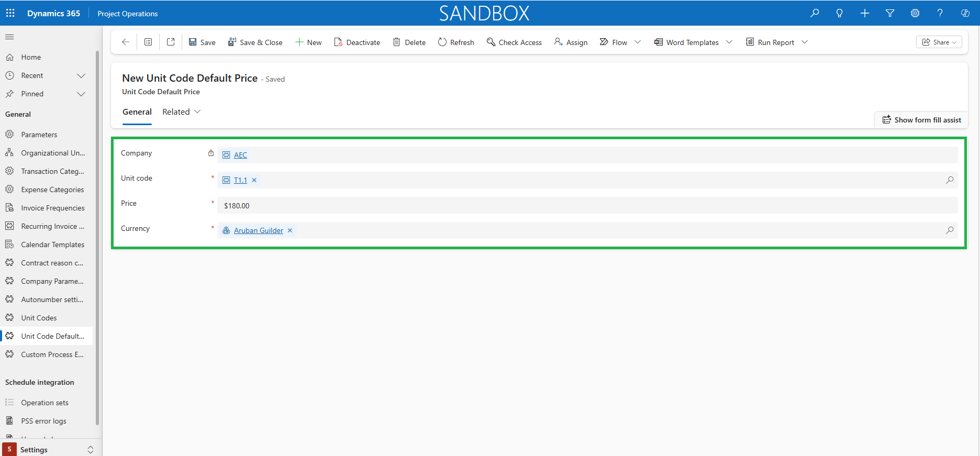980x456 pixels.
Task: Click Show form fill assist
Action: [x=922, y=120]
